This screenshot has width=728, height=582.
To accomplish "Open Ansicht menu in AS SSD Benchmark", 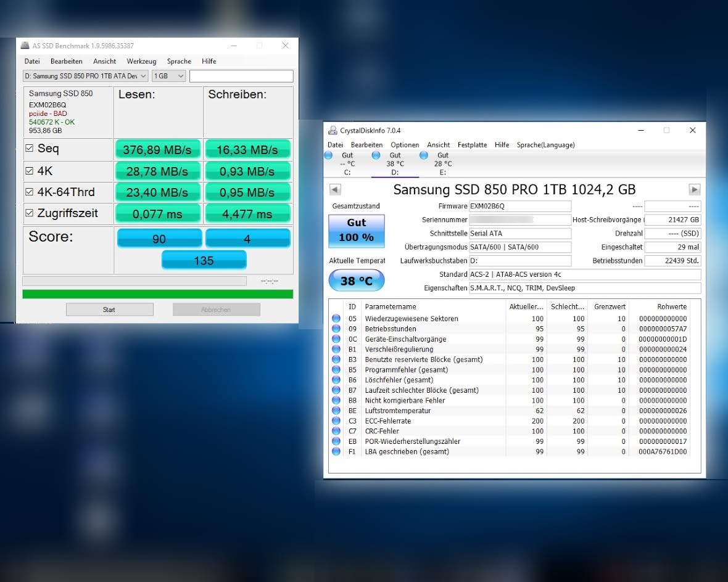I will 104,61.
